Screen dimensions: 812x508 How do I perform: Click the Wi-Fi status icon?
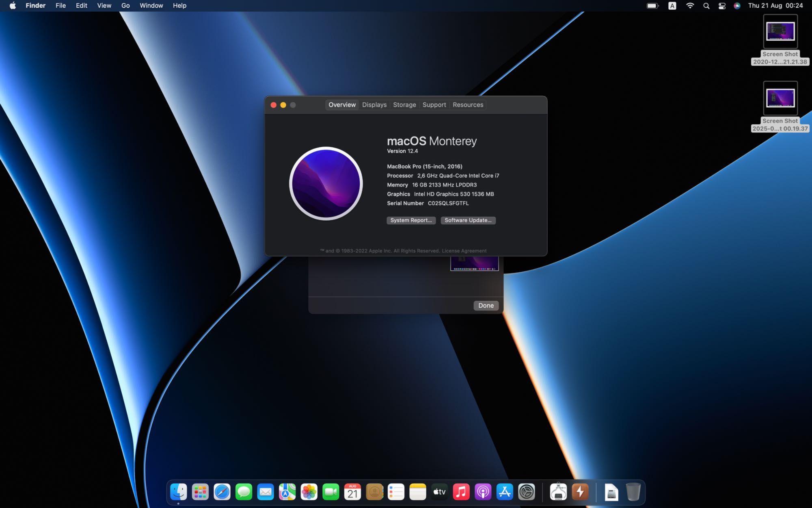point(690,6)
